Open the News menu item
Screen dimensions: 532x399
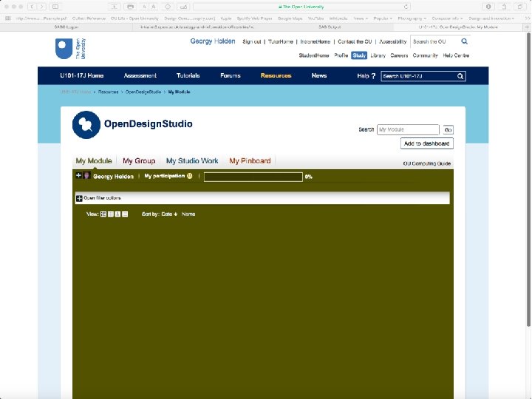point(319,75)
